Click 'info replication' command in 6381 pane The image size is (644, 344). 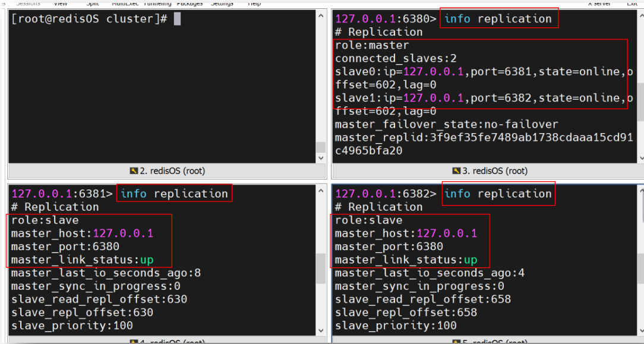click(x=174, y=194)
